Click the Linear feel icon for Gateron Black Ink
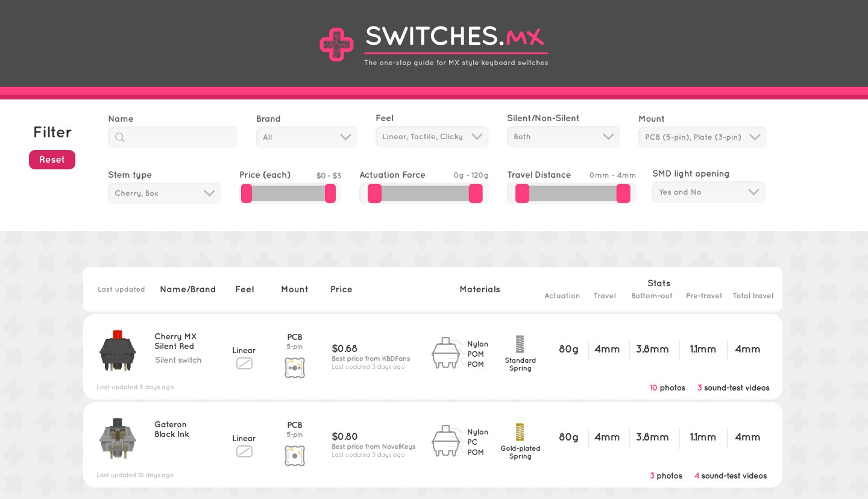 (x=244, y=451)
